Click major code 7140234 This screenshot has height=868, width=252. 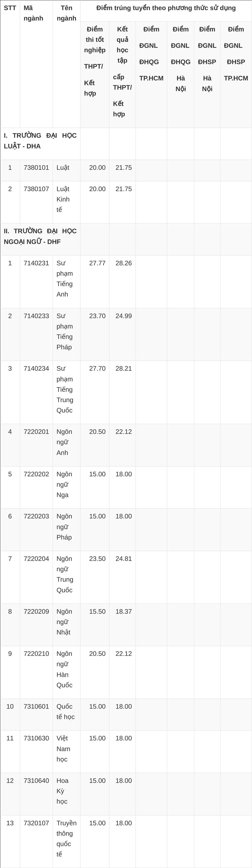tap(37, 369)
